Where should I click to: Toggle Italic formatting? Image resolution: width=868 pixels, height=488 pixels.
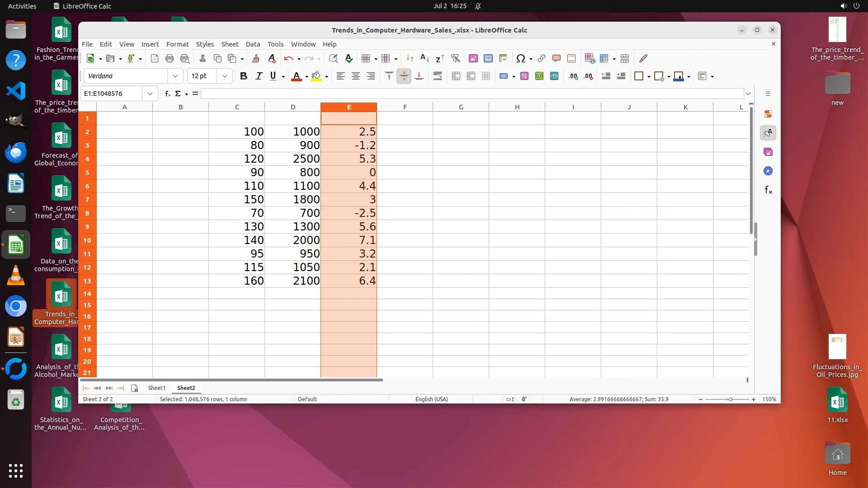[259, 76]
